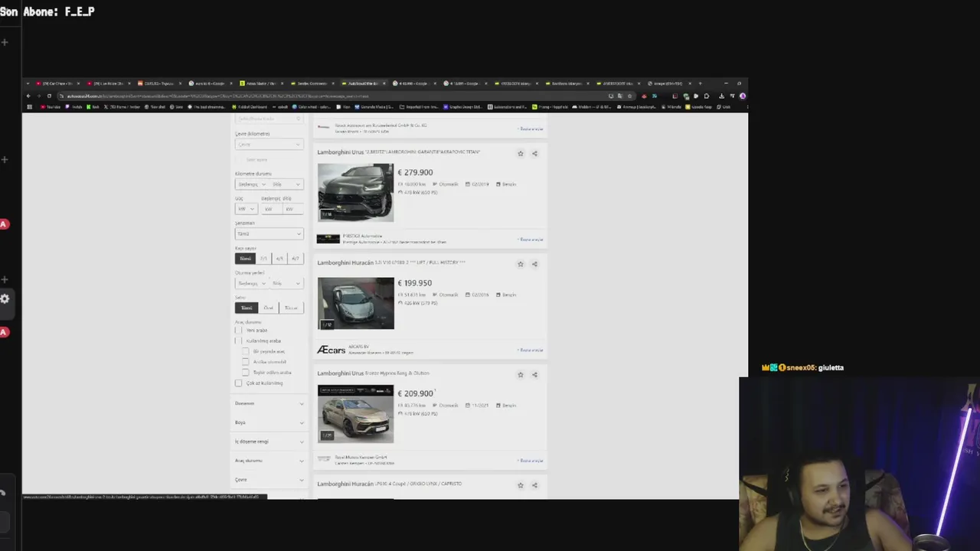This screenshot has width=980, height=551.
Task: Expand the Boya filter section
Action: click(269, 422)
